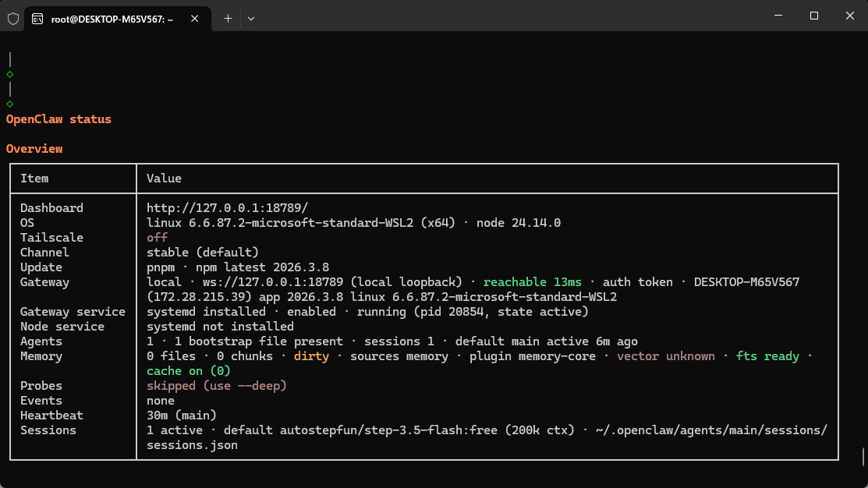The image size is (868, 488).
Task: Click the Dashboard row label
Action: point(51,208)
